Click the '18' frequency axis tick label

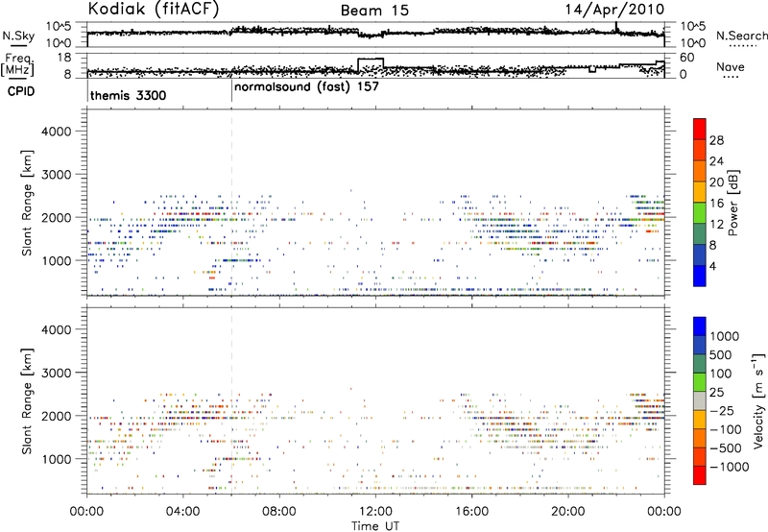[x=64, y=57]
